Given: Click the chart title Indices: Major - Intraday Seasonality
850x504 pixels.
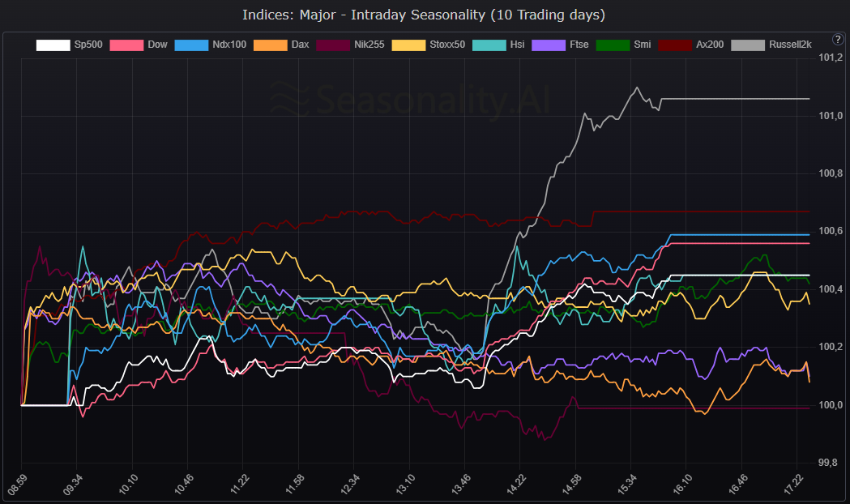Looking at the screenshot, I should coord(423,15).
